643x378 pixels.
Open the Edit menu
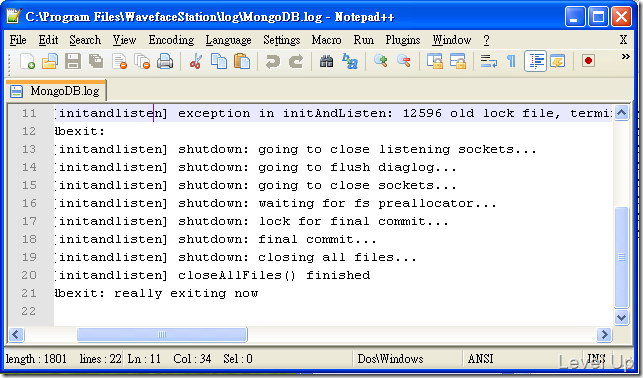(48, 40)
